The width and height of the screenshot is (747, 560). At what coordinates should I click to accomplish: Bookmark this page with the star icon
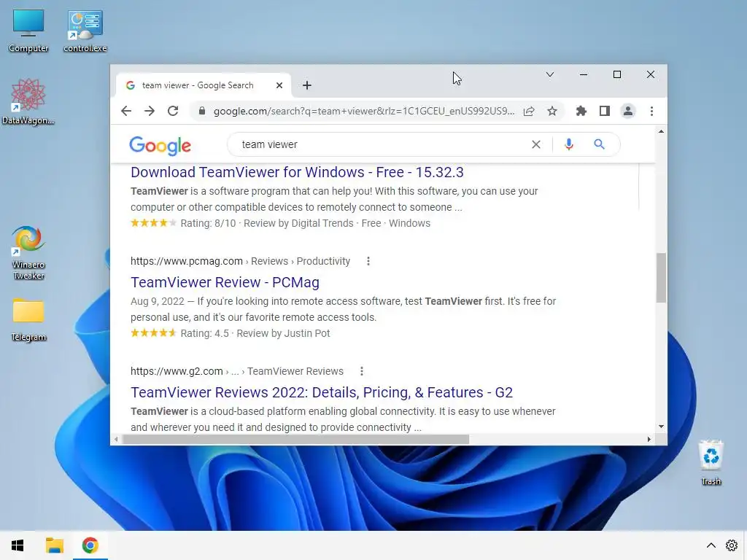pyautogui.click(x=552, y=111)
